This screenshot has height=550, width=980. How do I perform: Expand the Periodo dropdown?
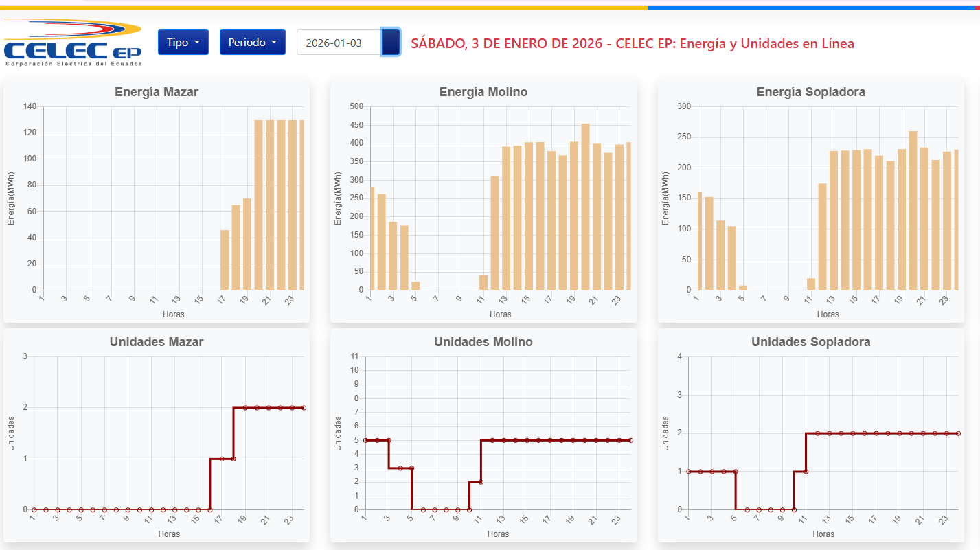252,43
